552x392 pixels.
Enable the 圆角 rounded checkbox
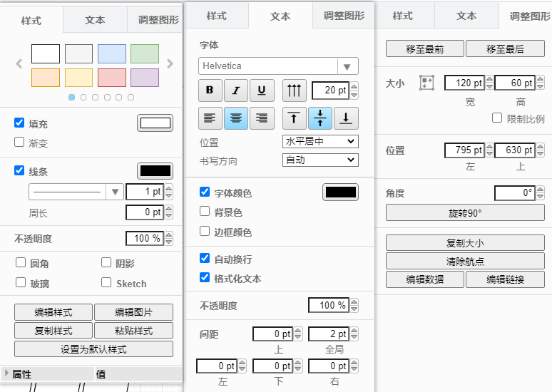pyautogui.click(x=21, y=262)
